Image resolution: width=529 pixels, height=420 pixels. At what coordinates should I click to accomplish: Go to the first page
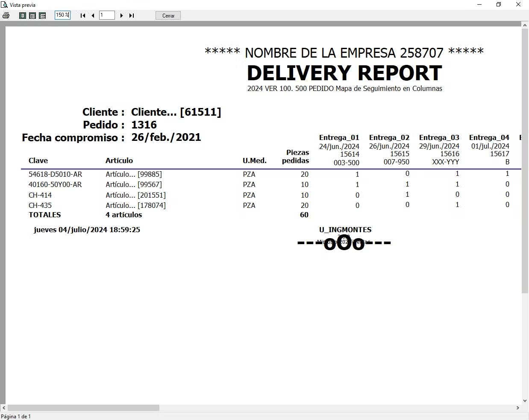[83, 15]
